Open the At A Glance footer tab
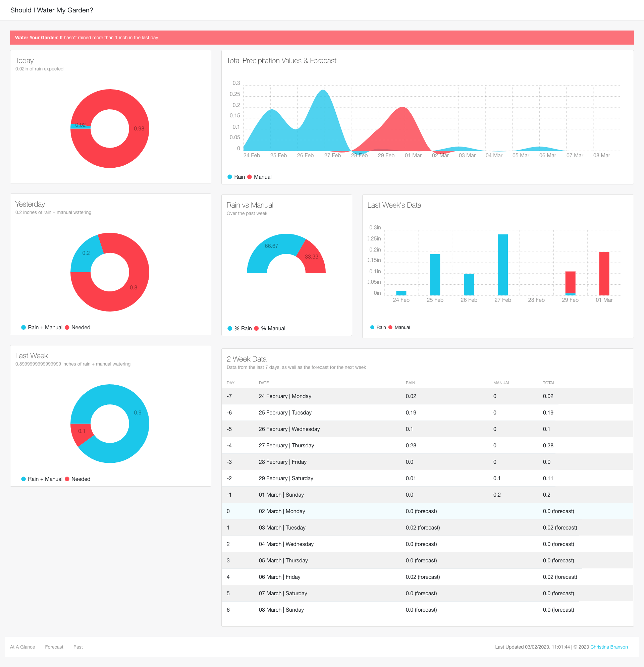The height and width of the screenshot is (667, 644). click(22, 647)
